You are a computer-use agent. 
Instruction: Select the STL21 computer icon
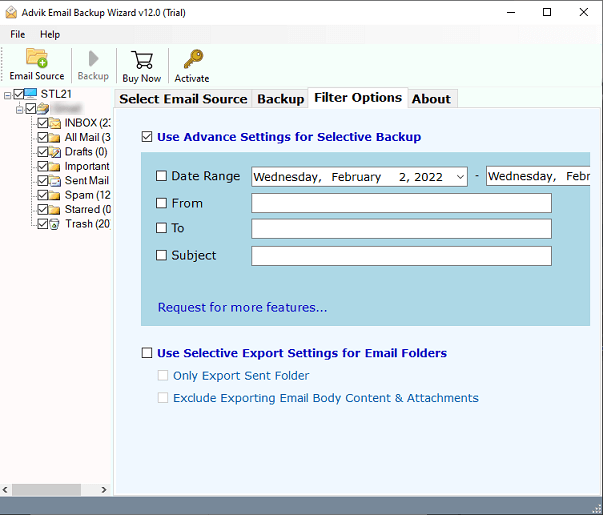[x=30, y=93]
